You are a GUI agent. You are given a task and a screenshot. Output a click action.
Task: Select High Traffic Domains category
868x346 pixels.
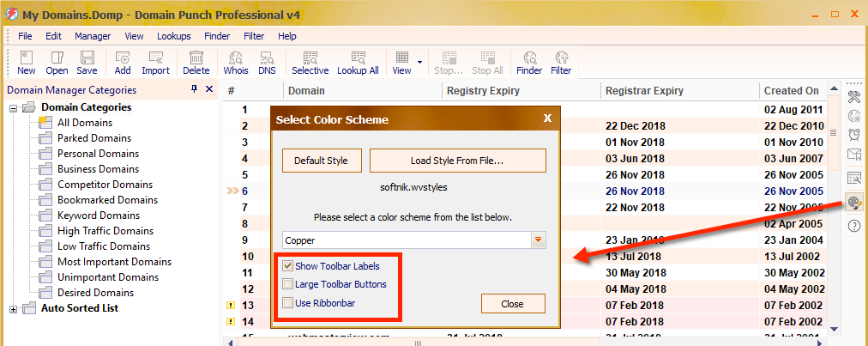(x=105, y=231)
